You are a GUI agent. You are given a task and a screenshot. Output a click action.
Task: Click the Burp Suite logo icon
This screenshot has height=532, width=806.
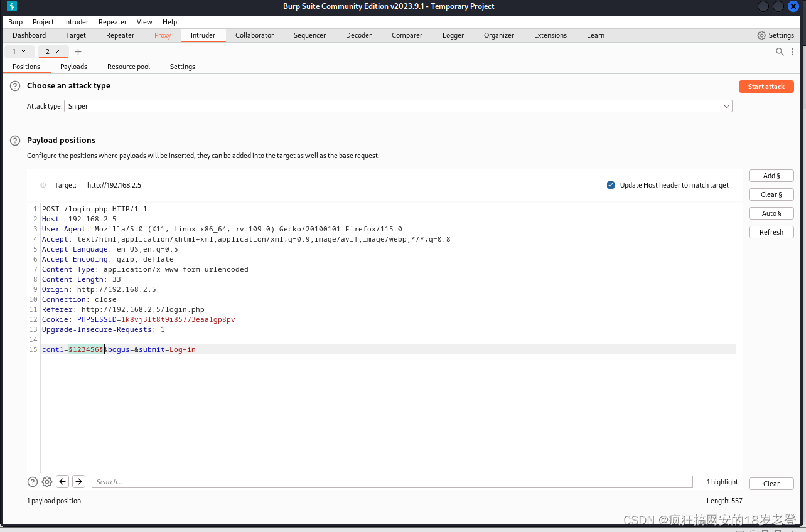tap(11, 6)
